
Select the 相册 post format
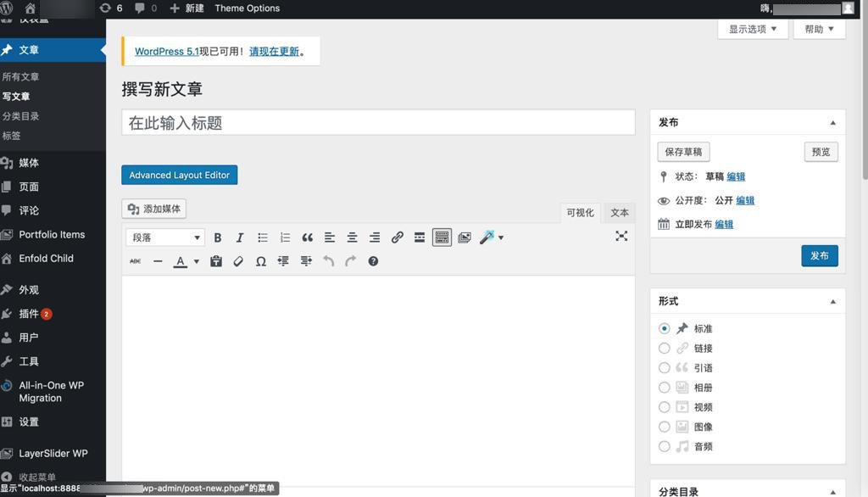665,388
